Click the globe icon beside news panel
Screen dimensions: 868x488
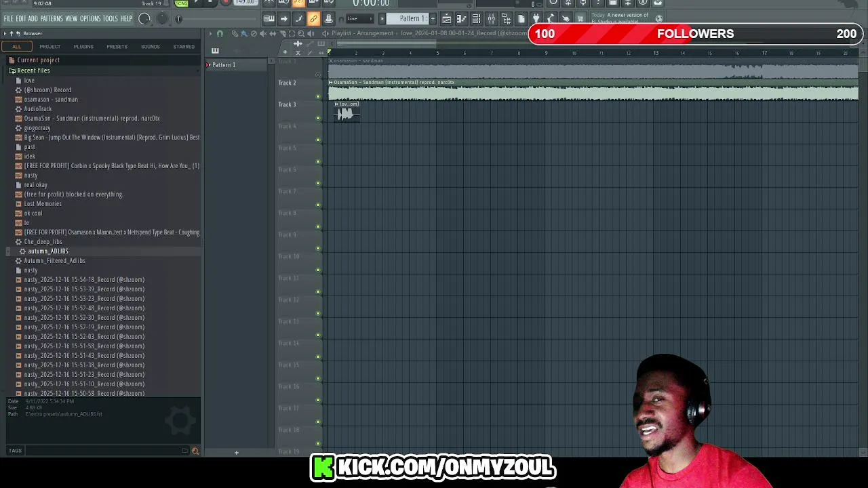[660, 19]
